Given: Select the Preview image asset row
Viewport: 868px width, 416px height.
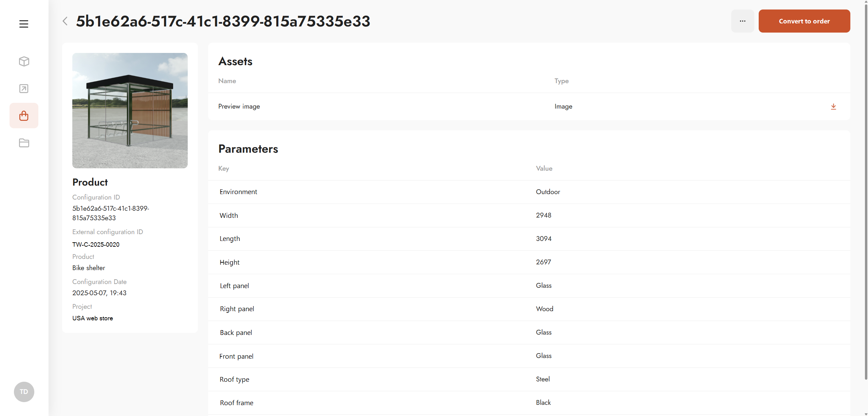Looking at the screenshot, I should click(373, 107).
